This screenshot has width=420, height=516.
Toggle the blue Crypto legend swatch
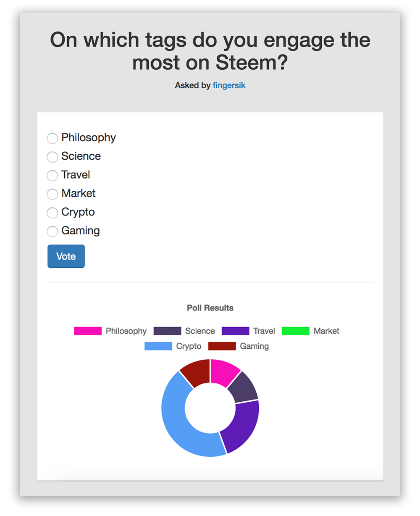click(158, 346)
